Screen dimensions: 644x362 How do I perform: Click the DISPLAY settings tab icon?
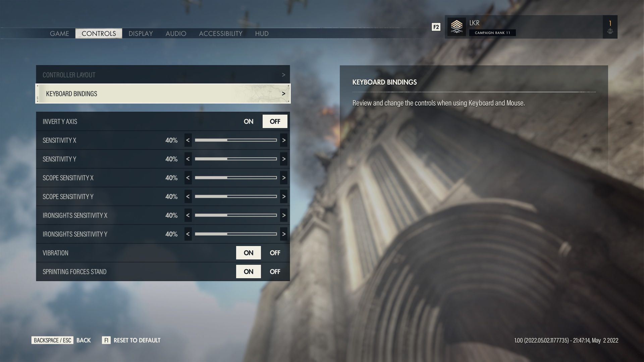tap(140, 33)
